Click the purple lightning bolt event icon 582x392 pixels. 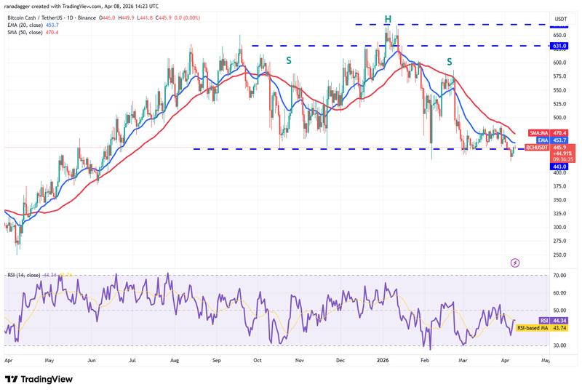(x=515, y=263)
